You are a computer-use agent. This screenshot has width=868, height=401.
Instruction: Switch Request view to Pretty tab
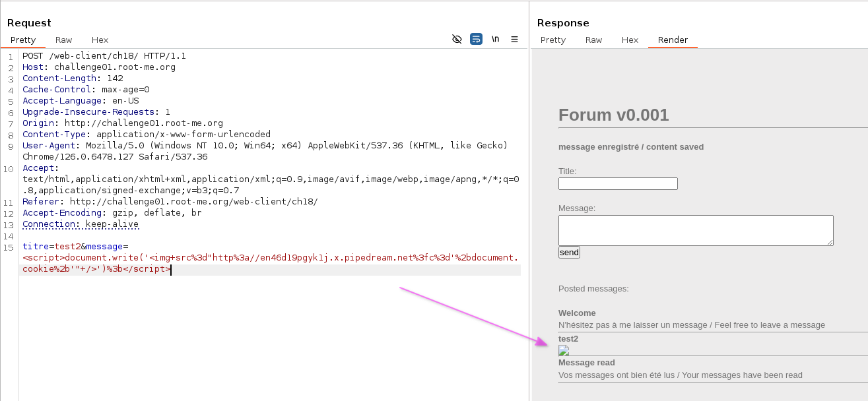point(23,40)
